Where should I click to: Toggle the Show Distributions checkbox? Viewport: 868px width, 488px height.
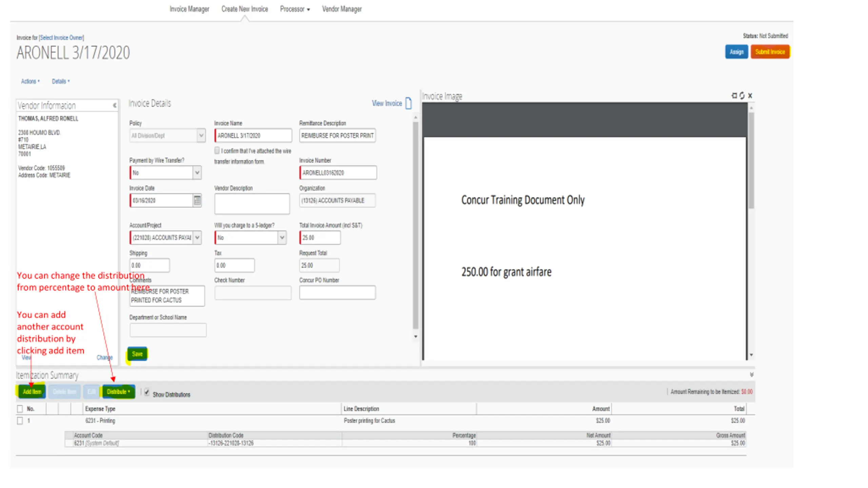point(147,392)
